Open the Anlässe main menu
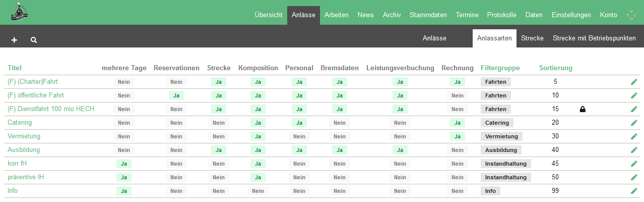The width and height of the screenshot is (644, 202). click(303, 15)
